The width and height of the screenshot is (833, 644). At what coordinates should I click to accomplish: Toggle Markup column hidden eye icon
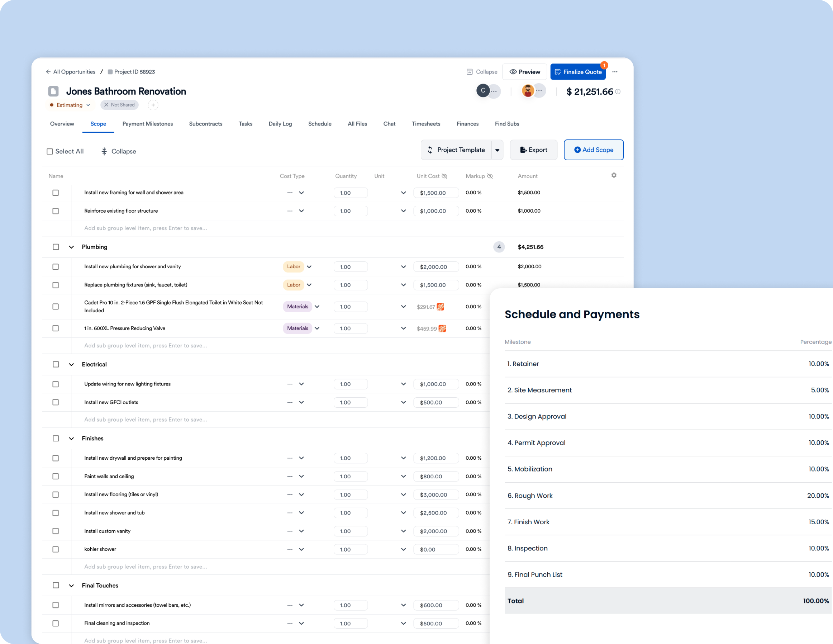[490, 176]
